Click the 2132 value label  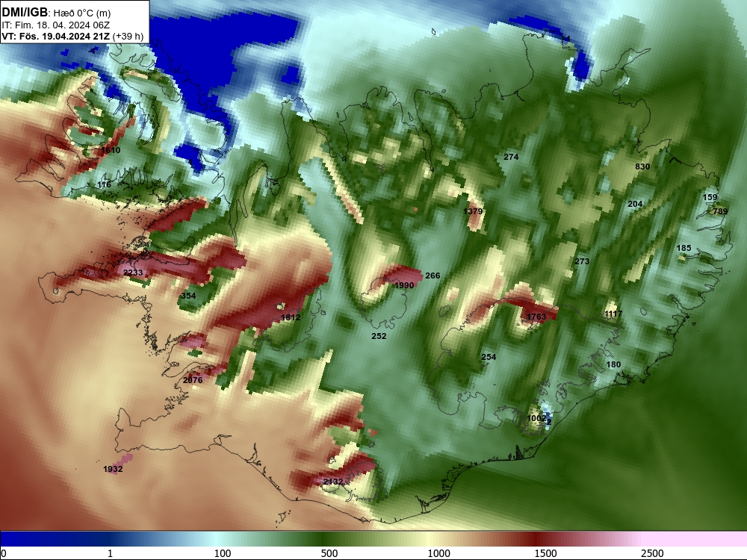tap(333, 482)
